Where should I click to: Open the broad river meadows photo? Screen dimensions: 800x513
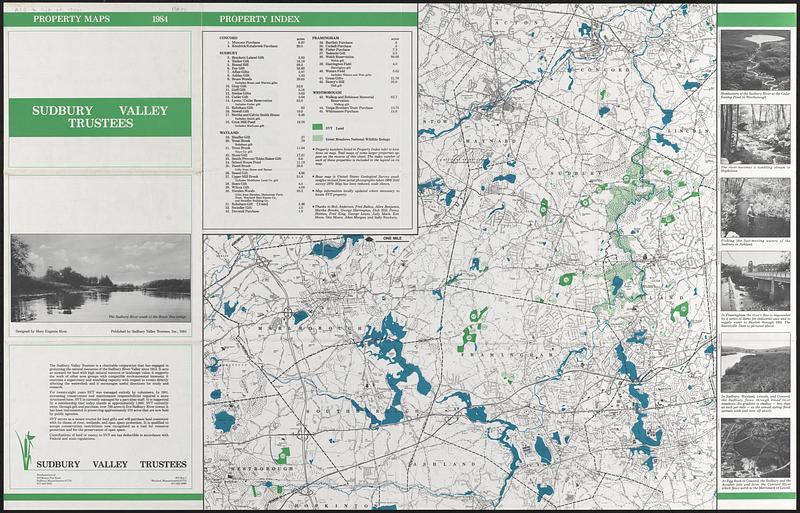click(x=755, y=362)
